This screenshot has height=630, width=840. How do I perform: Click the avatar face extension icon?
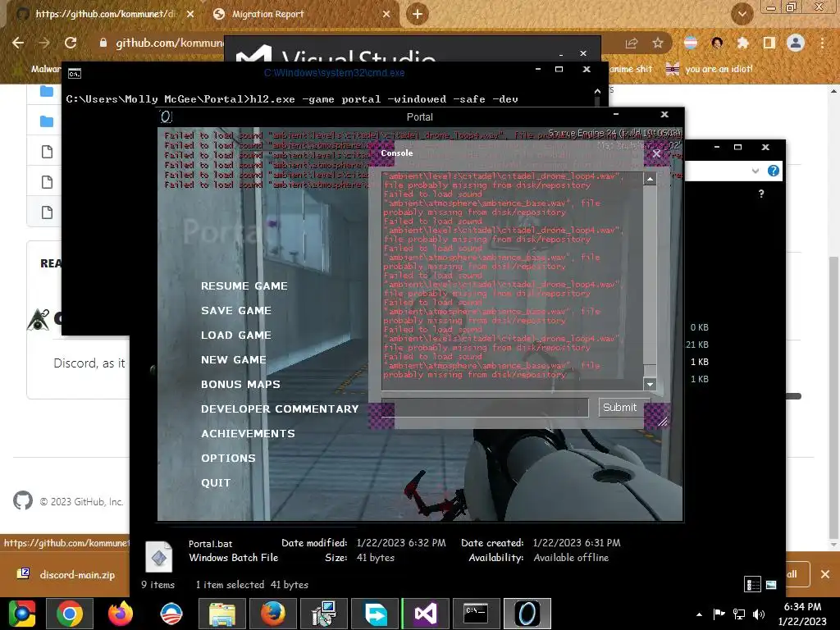(x=717, y=43)
